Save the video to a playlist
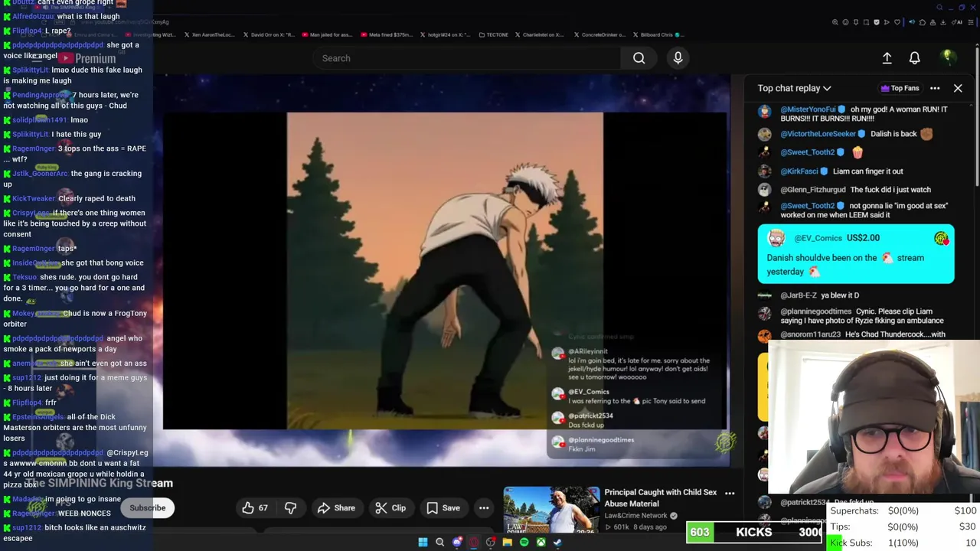Viewport: 980px width, 551px height. [x=443, y=508]
